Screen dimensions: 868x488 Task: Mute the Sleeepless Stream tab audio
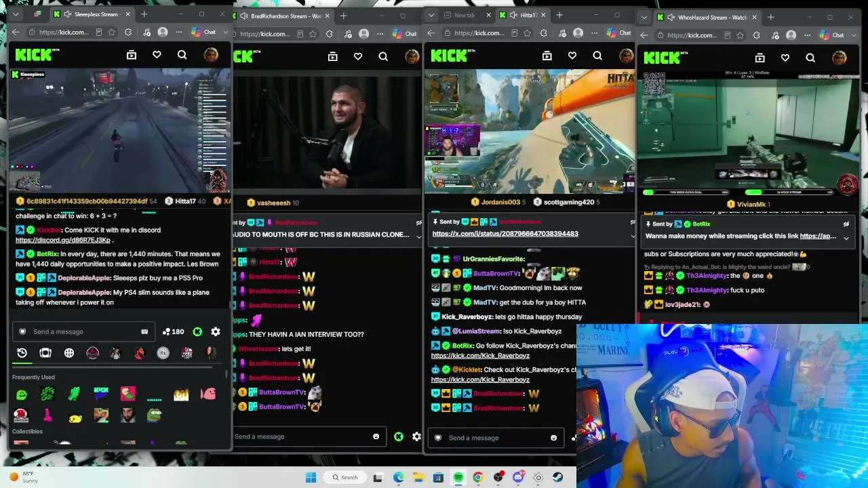[68, 14]
